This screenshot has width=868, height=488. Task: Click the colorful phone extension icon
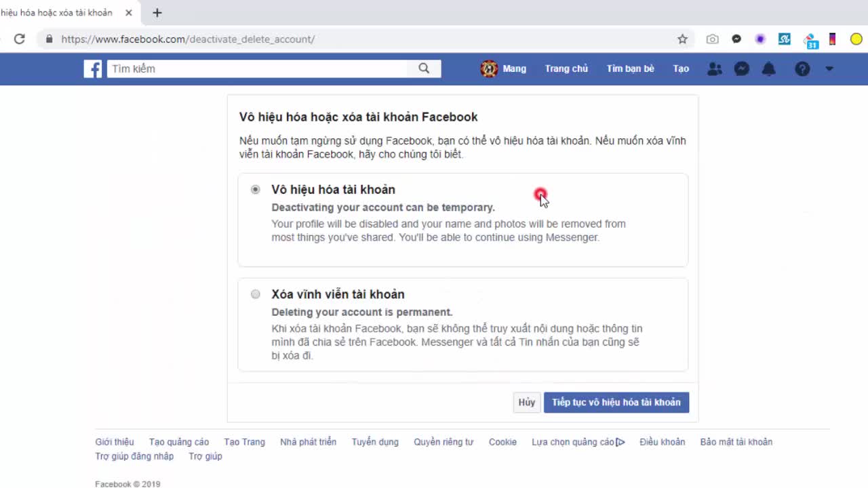(832, 39)
